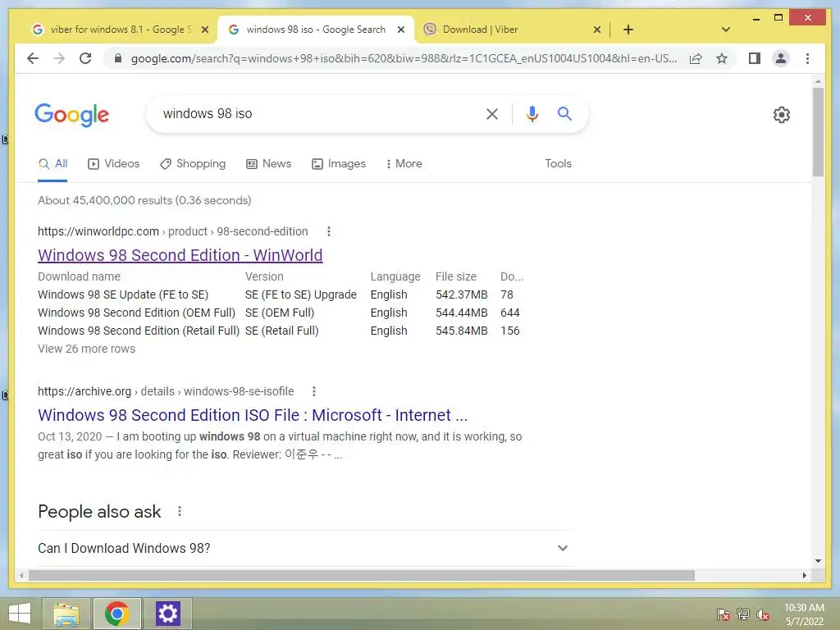The image size is (840, 630).
Task: Click the muted volume tray icon
Action: pos(762,614)
